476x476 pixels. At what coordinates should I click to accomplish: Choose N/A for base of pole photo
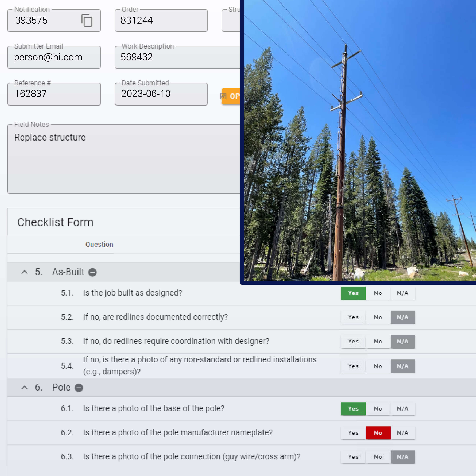pos(402,409)
